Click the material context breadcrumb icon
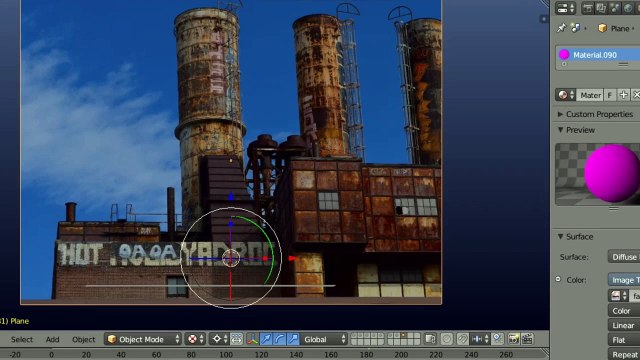This screenshot has width=640, height=360. coord(576,28)
